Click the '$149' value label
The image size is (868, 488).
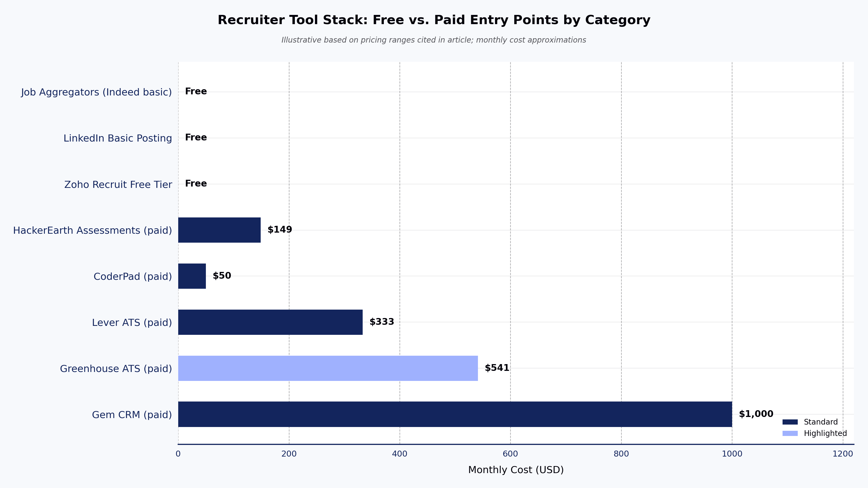[x=280, y=230]
